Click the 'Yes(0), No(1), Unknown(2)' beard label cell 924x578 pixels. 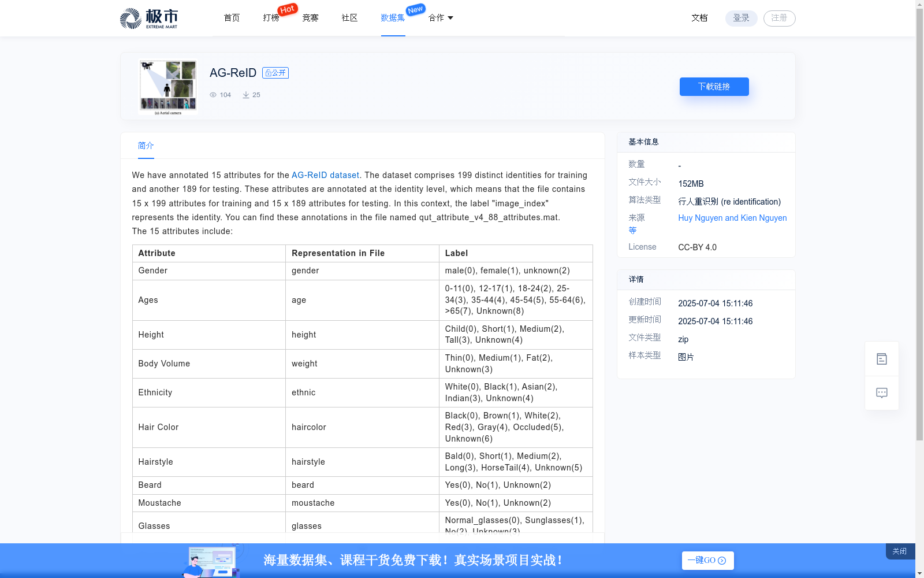[516, 485]
